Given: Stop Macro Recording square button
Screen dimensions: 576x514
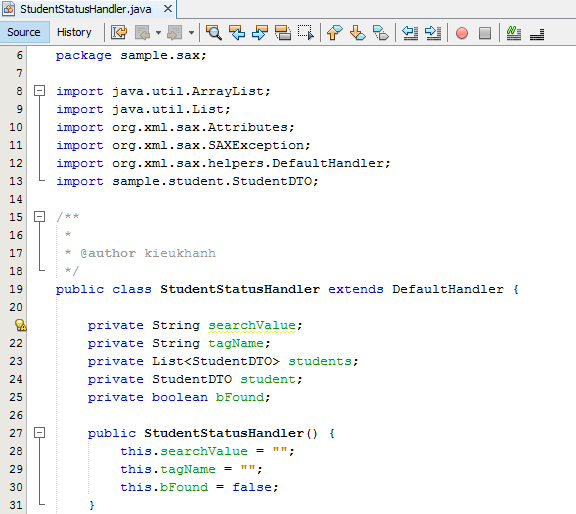Looking at the screenshot, I should (485, 33).
